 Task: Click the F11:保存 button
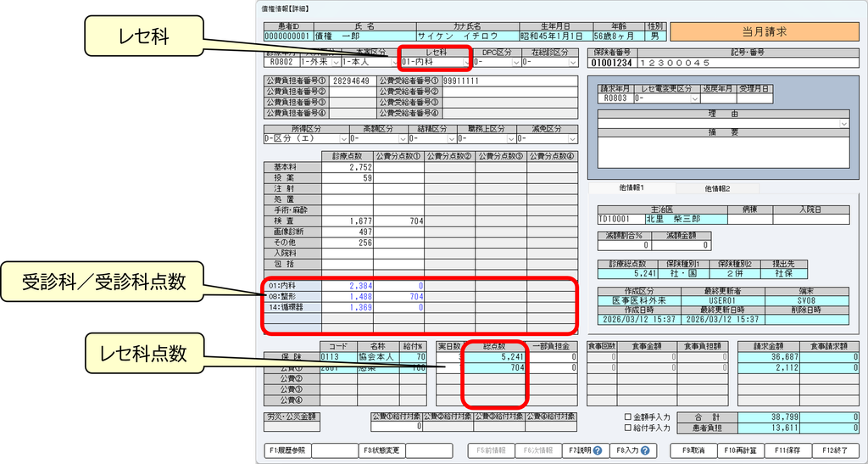click(788, 450)
